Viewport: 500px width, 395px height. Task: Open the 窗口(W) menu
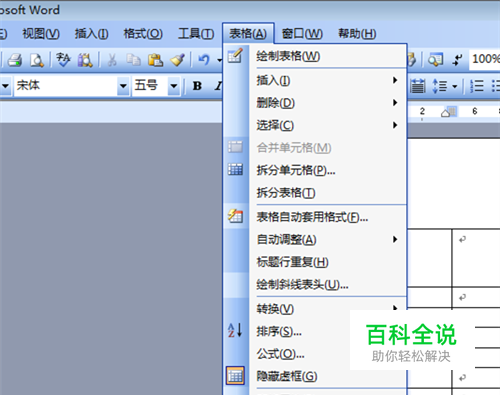(302, 34)
